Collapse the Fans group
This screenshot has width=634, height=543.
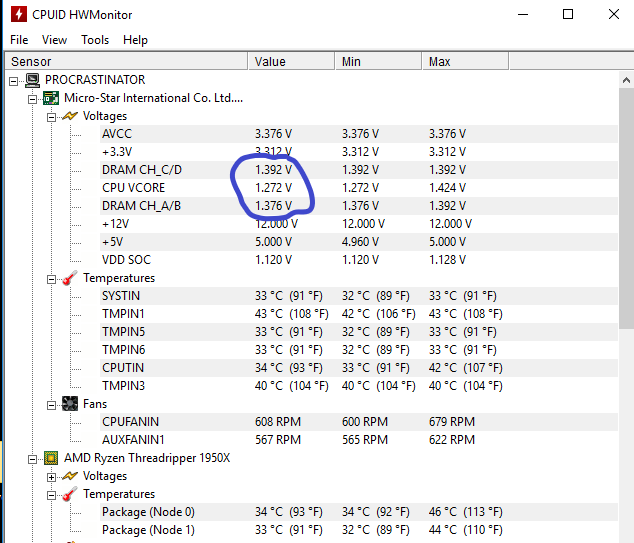[51, 405]
